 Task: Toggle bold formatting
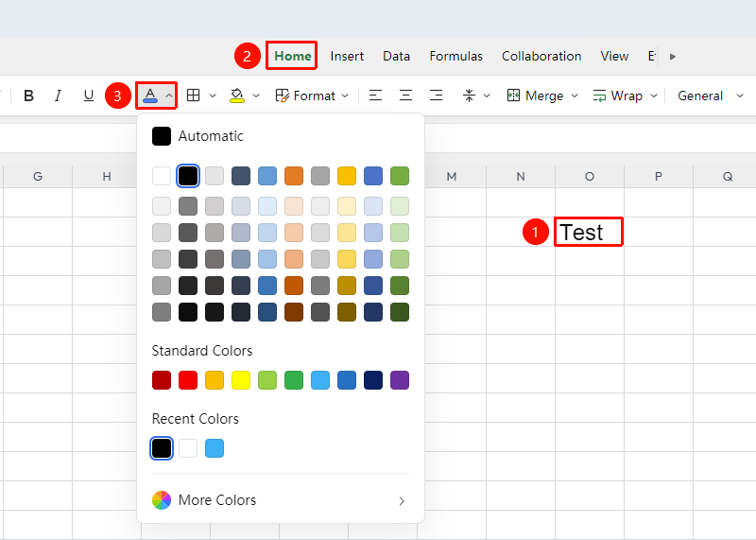tap(29, 96)
